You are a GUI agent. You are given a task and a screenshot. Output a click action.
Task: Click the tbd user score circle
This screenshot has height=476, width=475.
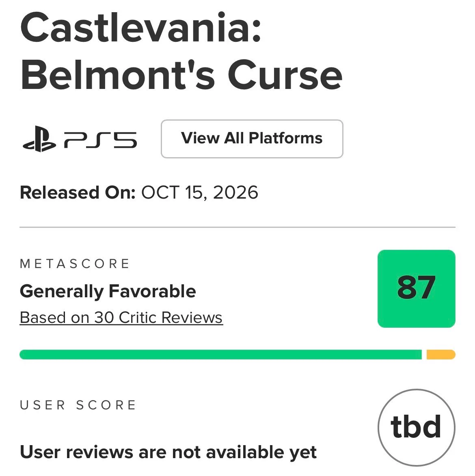[x=417, y=428]
